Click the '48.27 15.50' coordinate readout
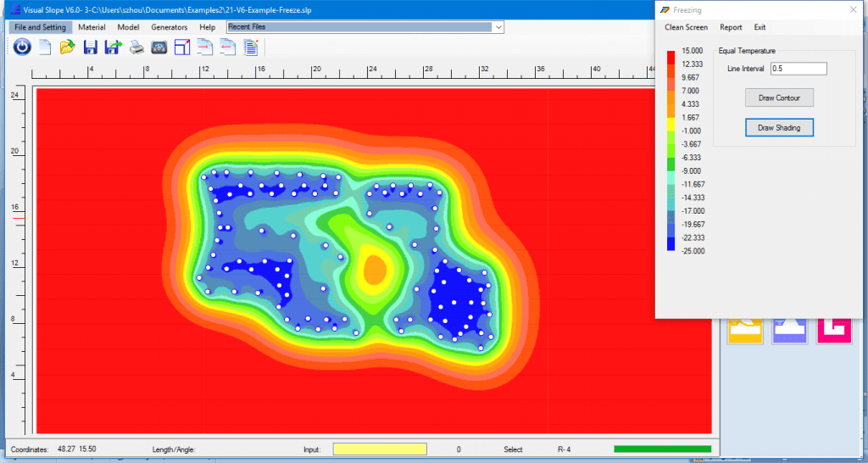This screenshot has width=868, height=463. tap(77, 449)
